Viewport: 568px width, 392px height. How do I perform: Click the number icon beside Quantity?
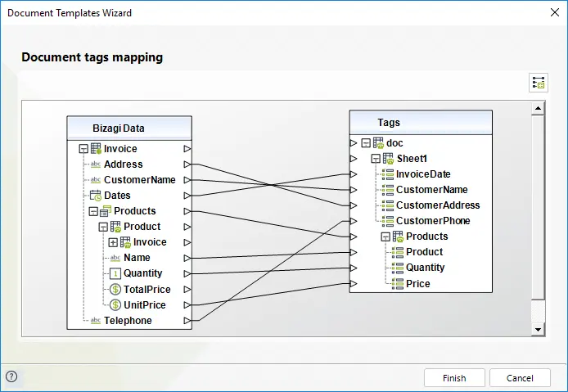click(x=115, y=273)
